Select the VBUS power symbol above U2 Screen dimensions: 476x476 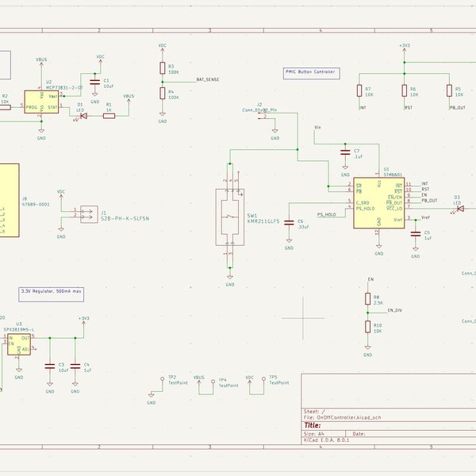[41, 63]
